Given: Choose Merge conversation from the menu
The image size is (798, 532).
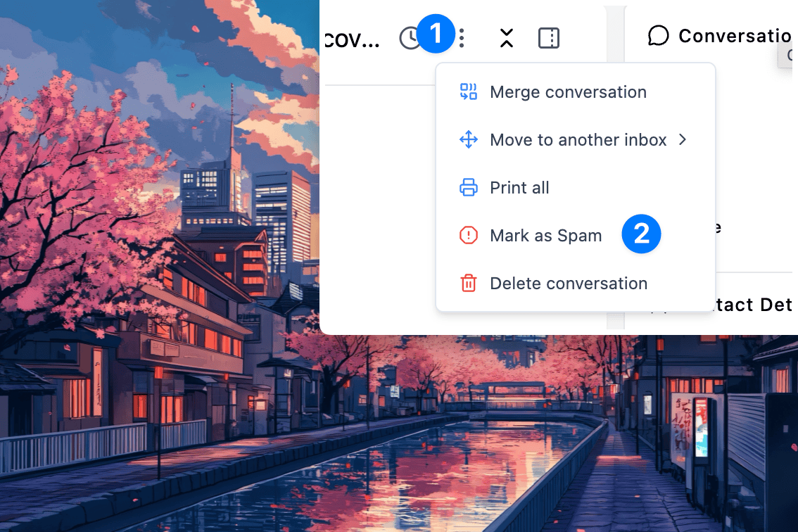Looking at the screenshot, I should [568, 91].
